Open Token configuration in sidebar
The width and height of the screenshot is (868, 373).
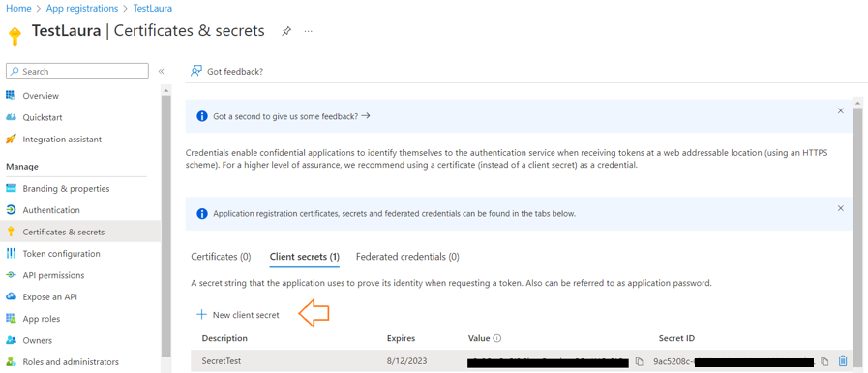tap(61, 253)
